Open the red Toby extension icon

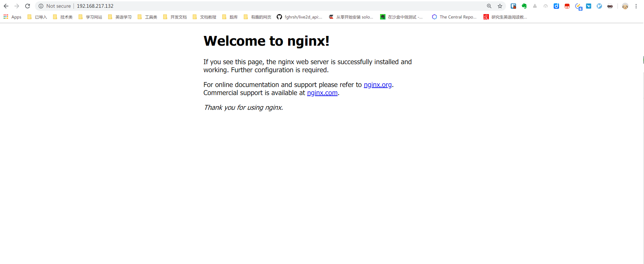click(x=567, y=6)
